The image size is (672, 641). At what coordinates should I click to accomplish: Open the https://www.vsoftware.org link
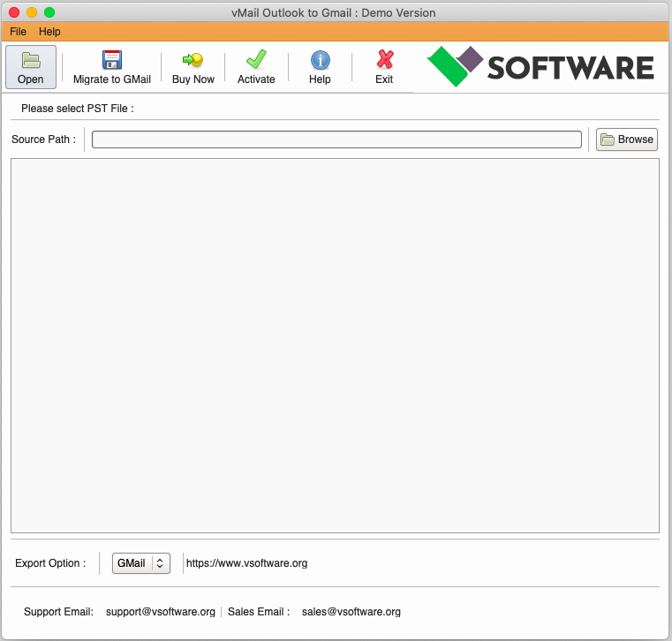247,563
